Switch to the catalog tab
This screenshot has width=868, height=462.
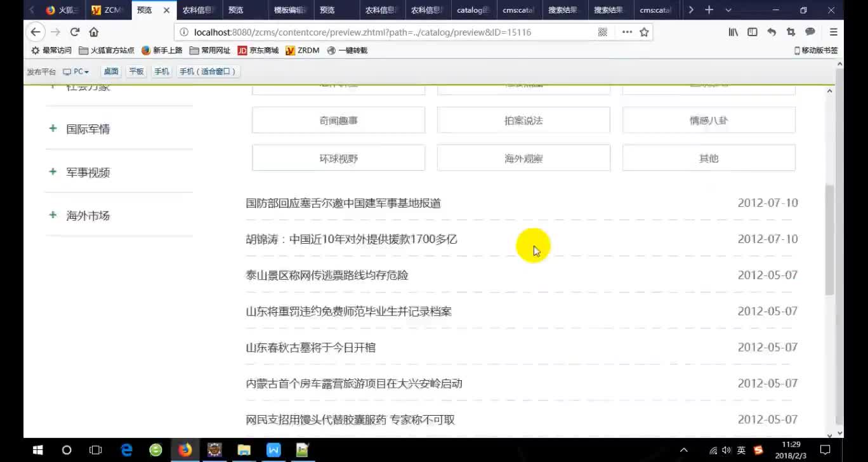473,10
